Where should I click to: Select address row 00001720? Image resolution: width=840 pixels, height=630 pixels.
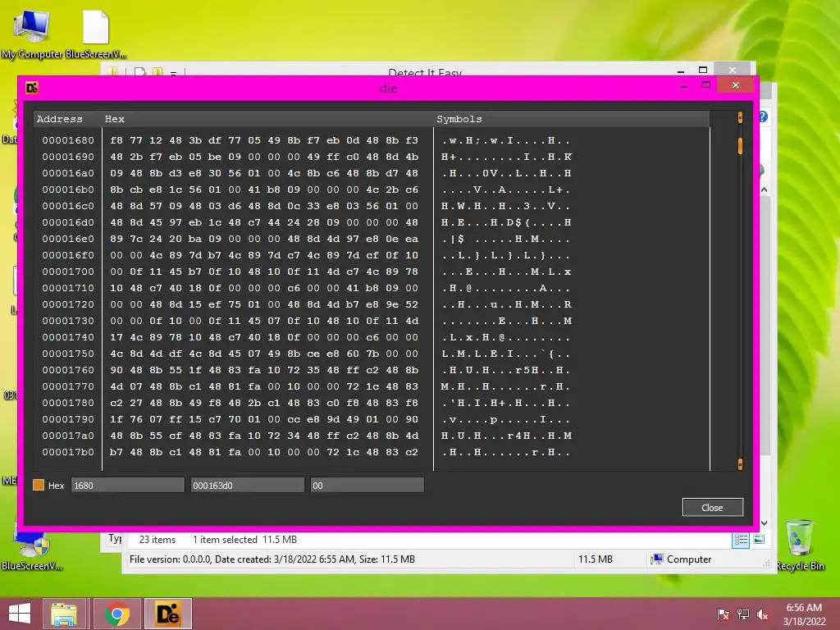click(x=68, y=304)
